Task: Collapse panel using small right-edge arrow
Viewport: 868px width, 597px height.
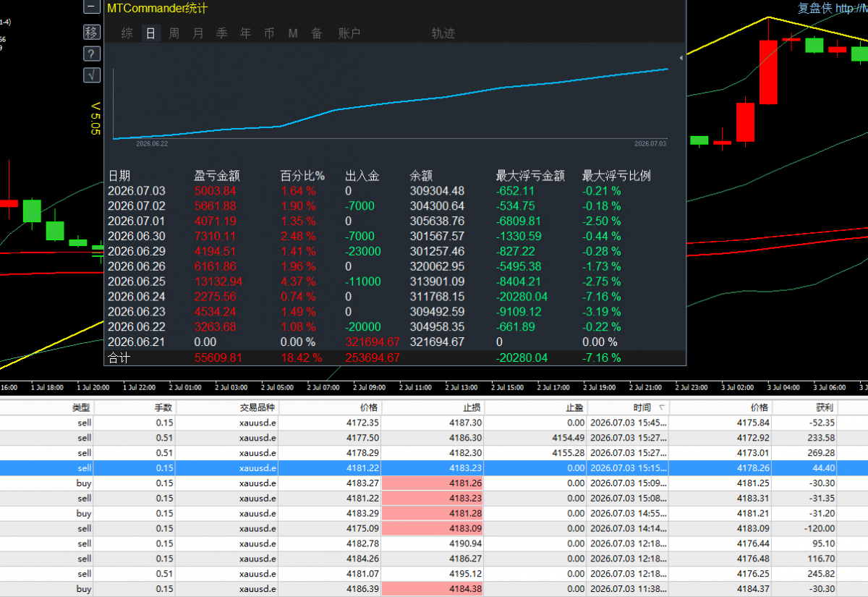Action: pyautogui.click(x=681, y=57)
